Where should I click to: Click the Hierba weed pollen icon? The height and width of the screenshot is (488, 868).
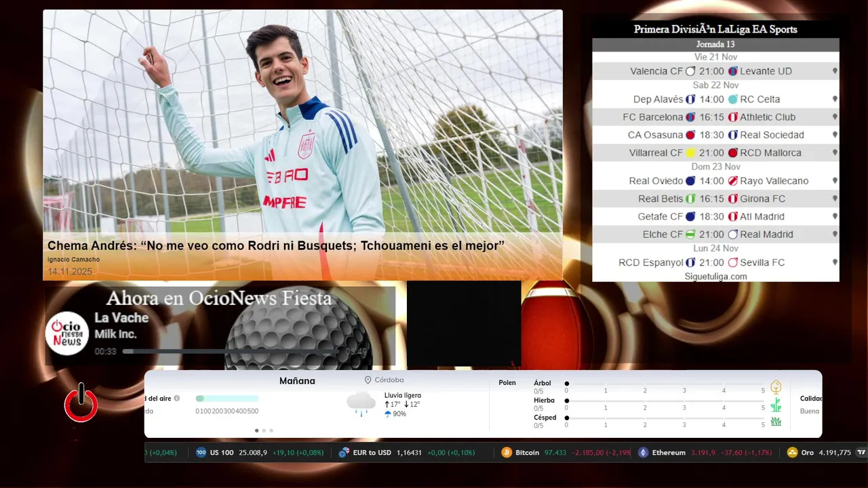pos(776,405)
